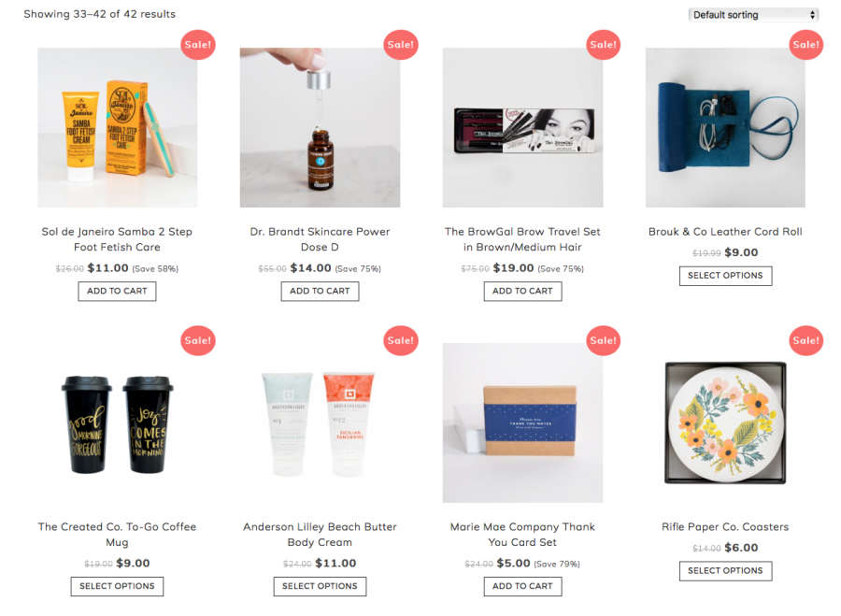Click the Sale badge on Brouk leather roll

pos(806,45)
